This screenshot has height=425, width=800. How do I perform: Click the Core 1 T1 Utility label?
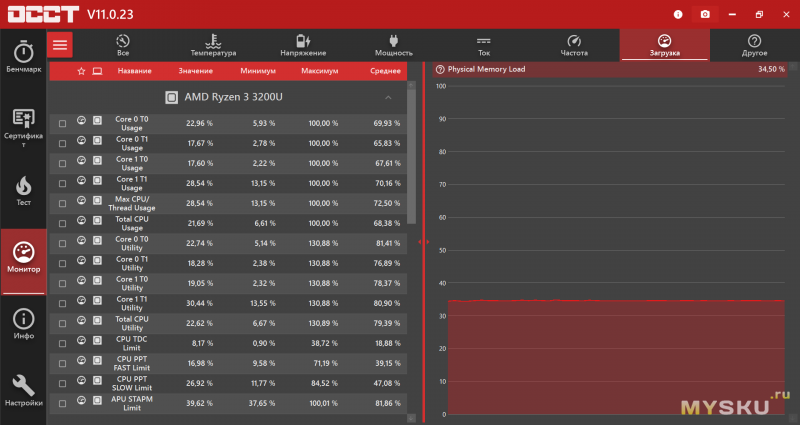pyautogui.click(x=132, y=304)
